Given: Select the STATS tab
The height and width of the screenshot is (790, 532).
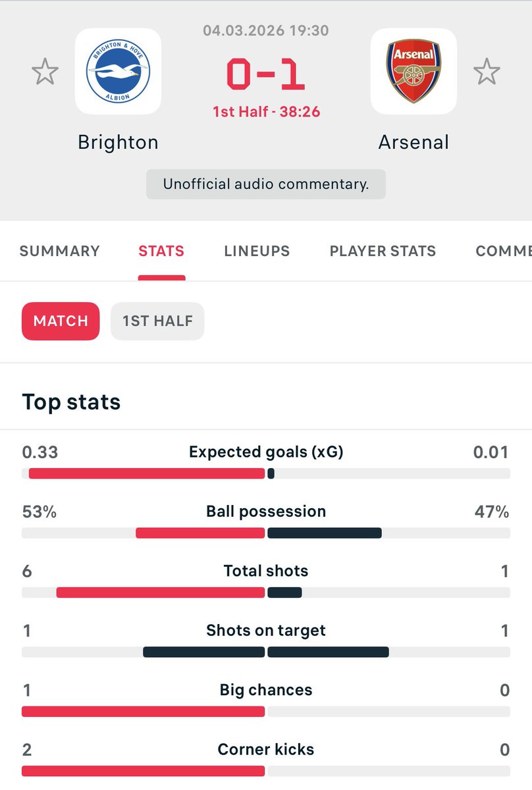Looking at the screenshot, I should [161, 251].
